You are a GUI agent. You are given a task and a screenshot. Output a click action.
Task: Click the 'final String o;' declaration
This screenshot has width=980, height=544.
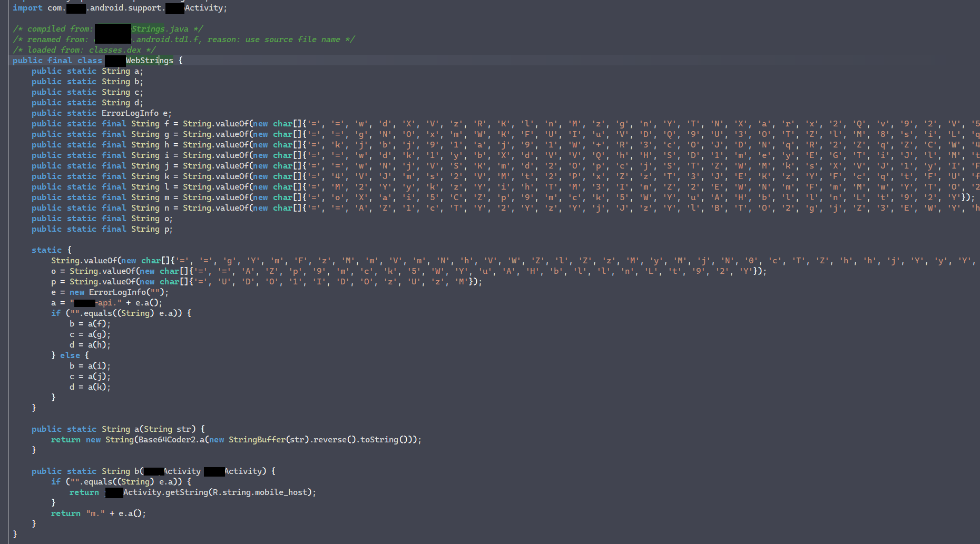(137, 219)
